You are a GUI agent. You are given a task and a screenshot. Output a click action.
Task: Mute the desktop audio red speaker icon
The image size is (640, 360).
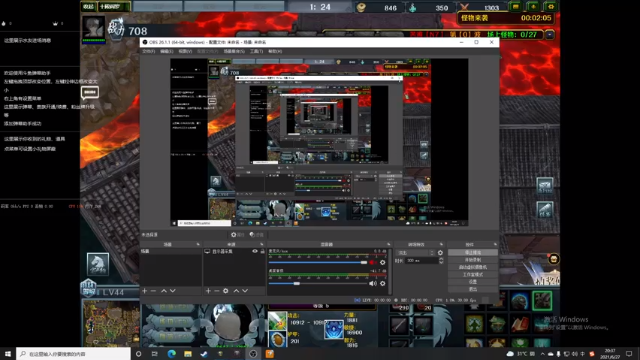point(373,262)
